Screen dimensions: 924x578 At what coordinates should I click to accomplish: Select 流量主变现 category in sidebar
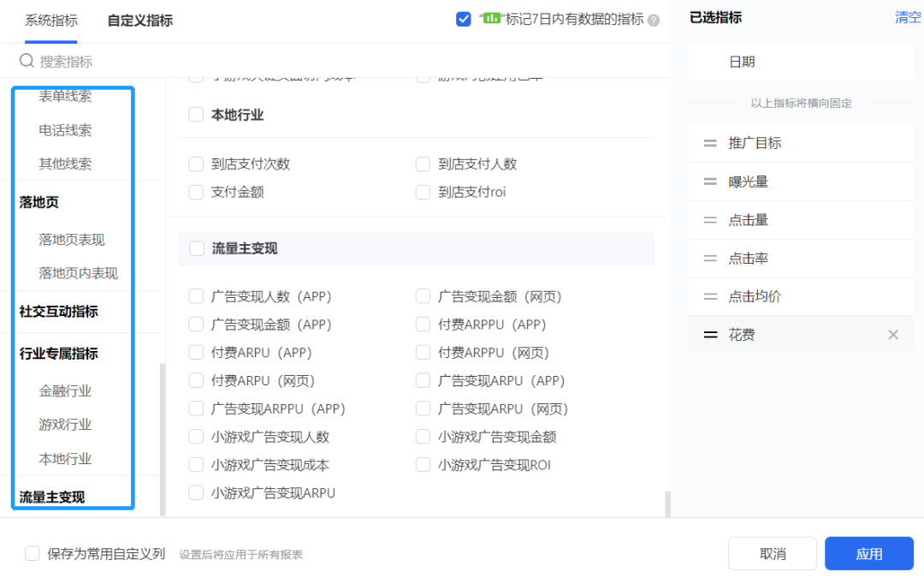point(52,498)
